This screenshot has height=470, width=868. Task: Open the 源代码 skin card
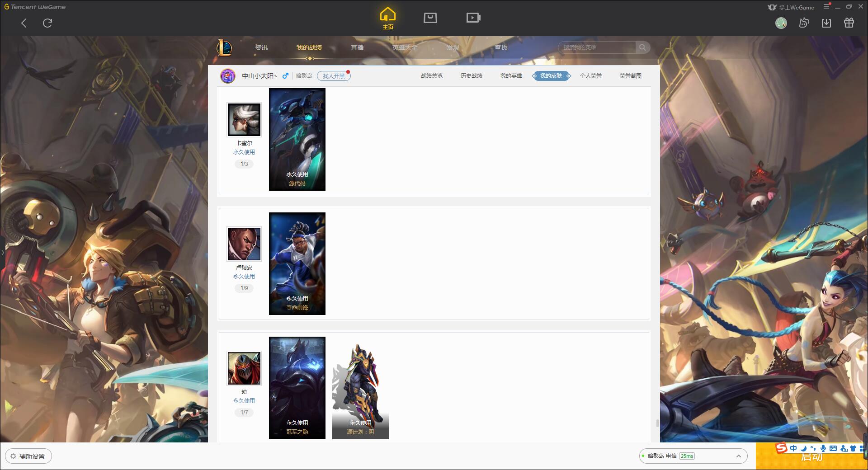(297, 139)
